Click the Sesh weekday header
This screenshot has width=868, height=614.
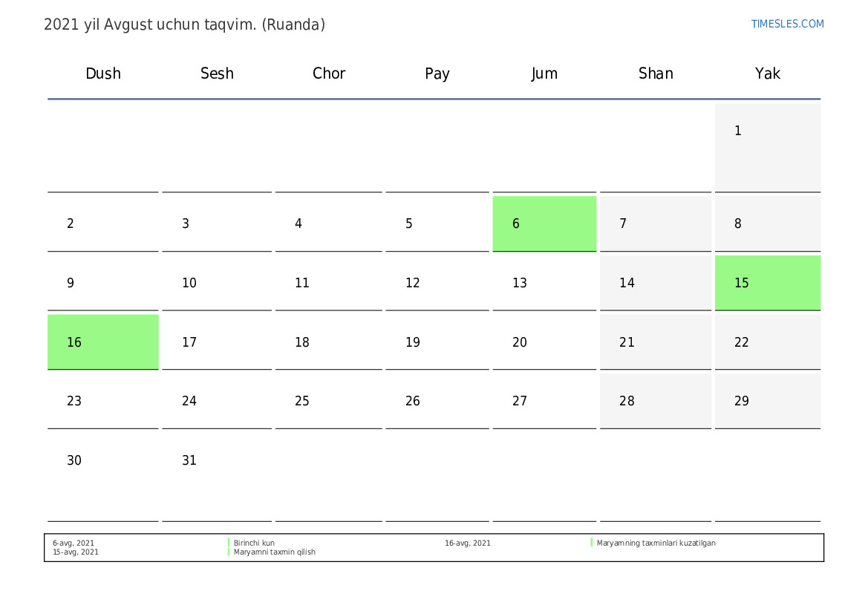click(x=217, y=74)
